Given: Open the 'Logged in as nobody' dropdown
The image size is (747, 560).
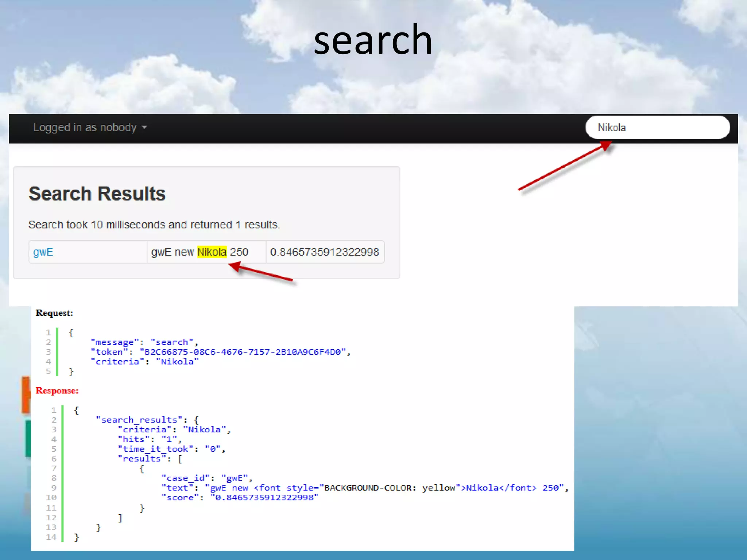Looking at the screenshot, I should point(90,128).
